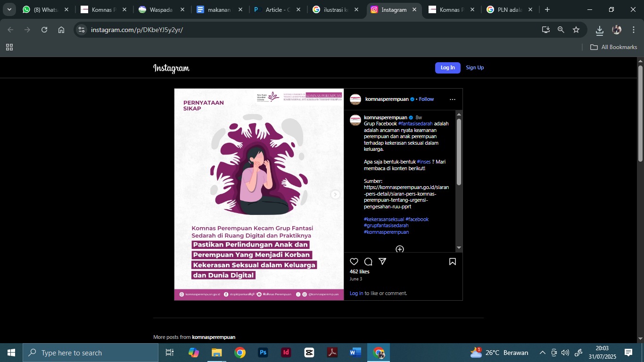
Task: Open the notification center
Action: point(628,353)
